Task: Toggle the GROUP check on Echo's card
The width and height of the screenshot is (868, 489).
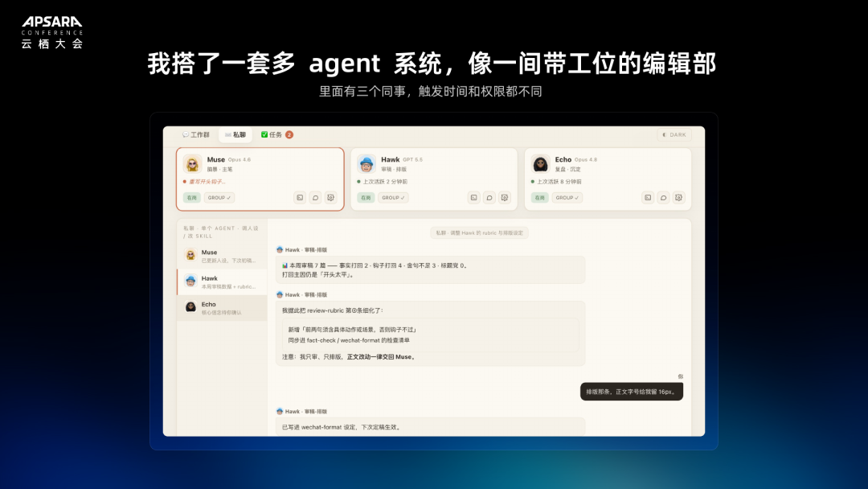Action: (567, 198)
